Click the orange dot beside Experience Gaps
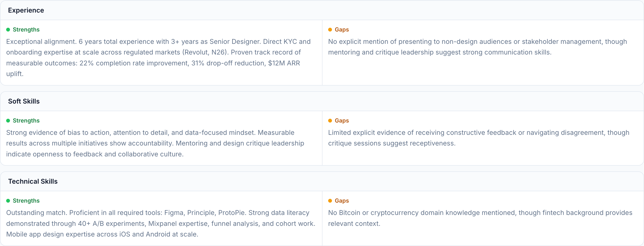 (330, 30)
